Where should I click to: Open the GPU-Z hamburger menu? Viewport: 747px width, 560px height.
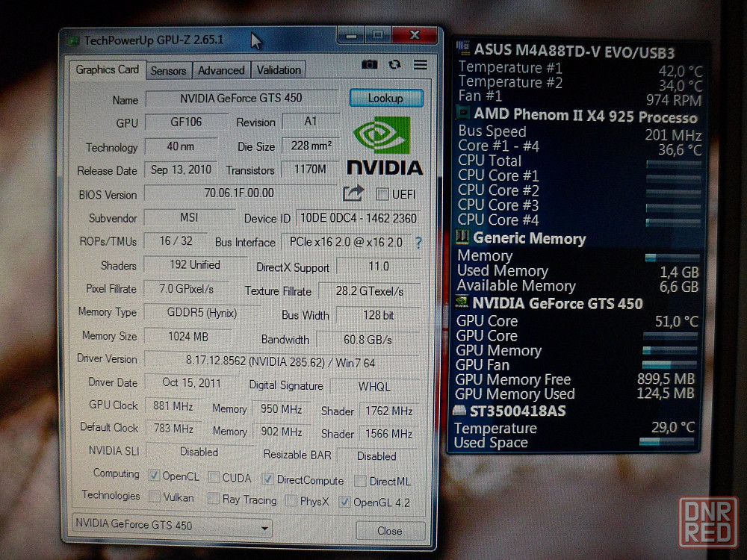(420, 65)
